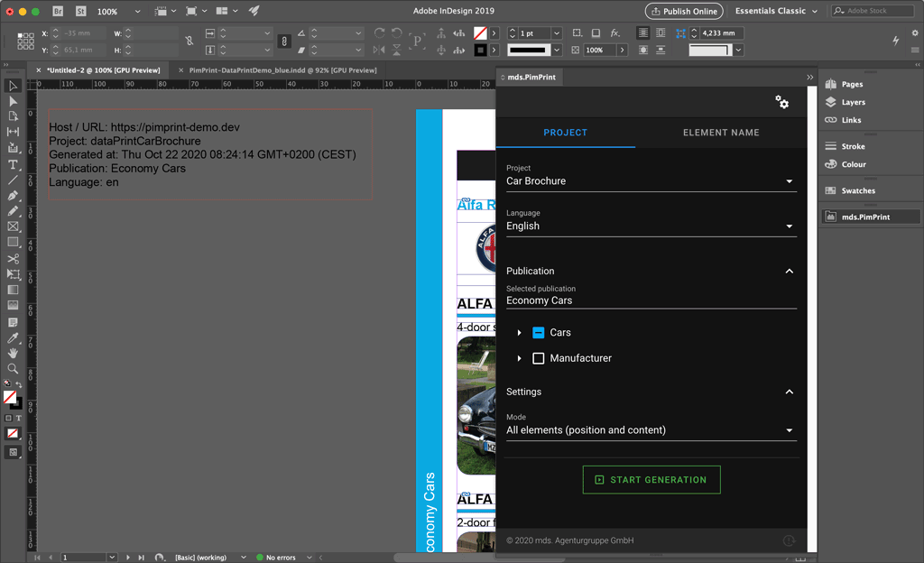
Task: Open Adobe Stock via St icon
Action: pos(80,11)
